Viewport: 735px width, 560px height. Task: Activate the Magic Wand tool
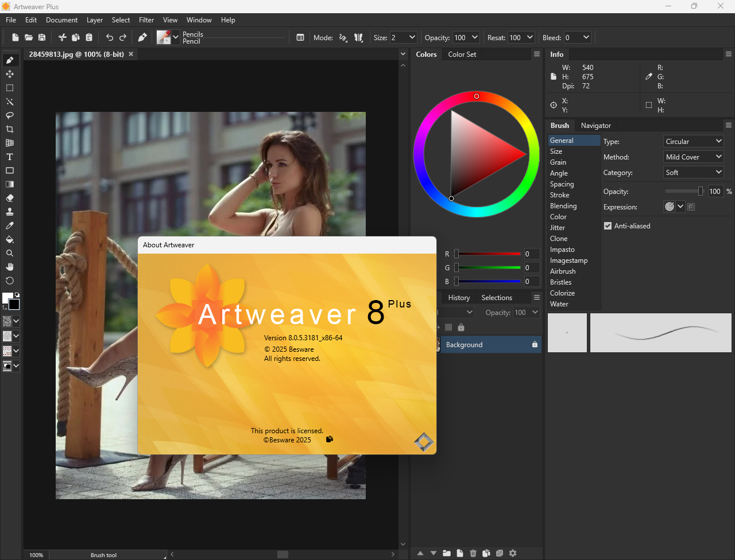click(x=10, y=102)
